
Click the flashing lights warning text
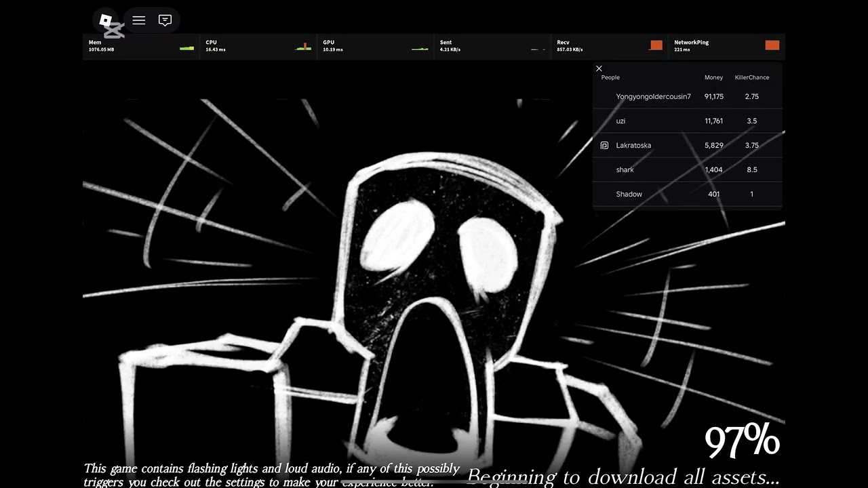(x=272, y=475)
